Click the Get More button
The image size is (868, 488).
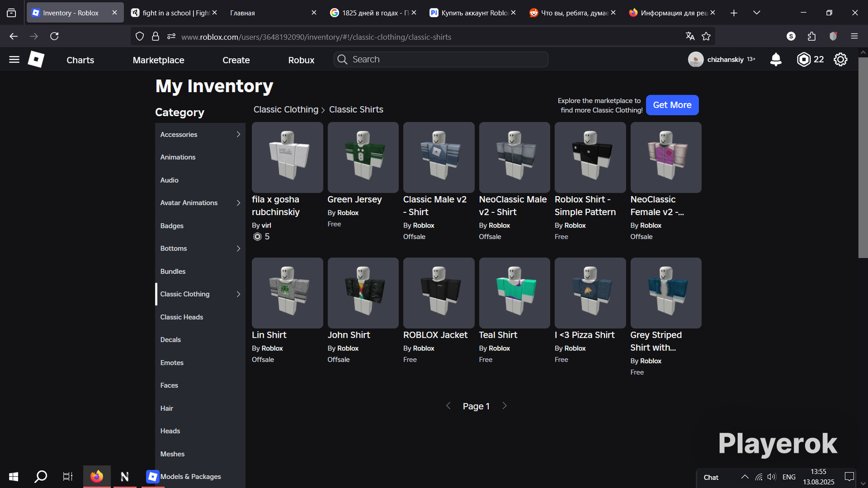click(x=672, y=105)
